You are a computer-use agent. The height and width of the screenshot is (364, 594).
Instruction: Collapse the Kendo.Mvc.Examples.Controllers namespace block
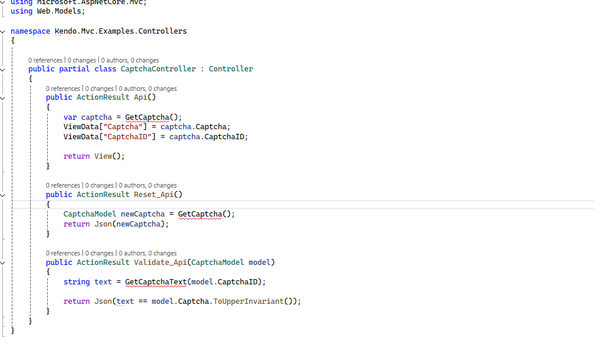[x=3, y=31]
